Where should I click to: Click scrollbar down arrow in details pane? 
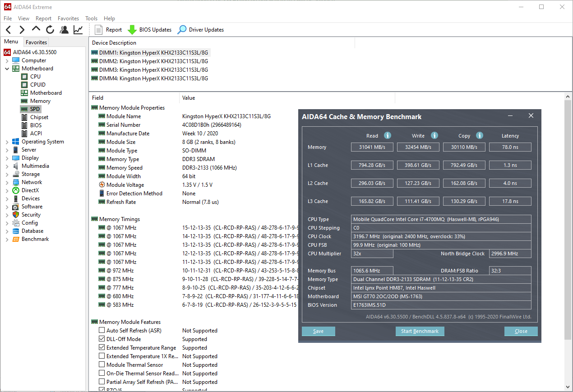pos(568,387)
